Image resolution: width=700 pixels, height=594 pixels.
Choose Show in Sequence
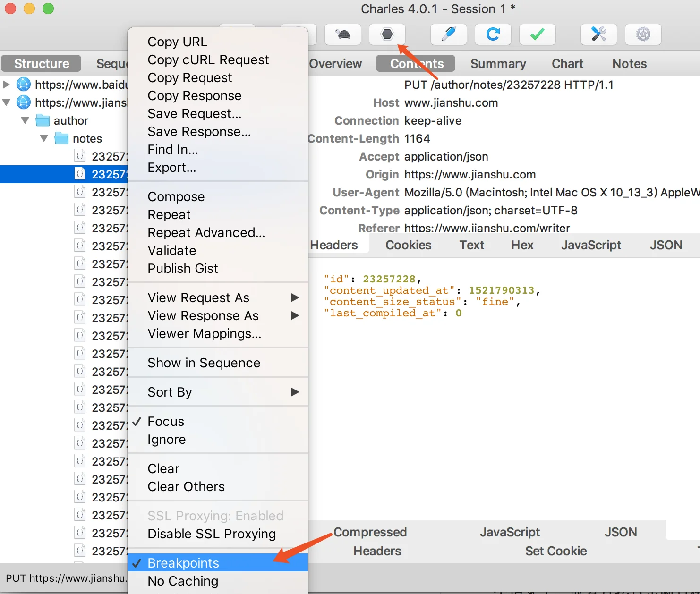pos(218,363)
